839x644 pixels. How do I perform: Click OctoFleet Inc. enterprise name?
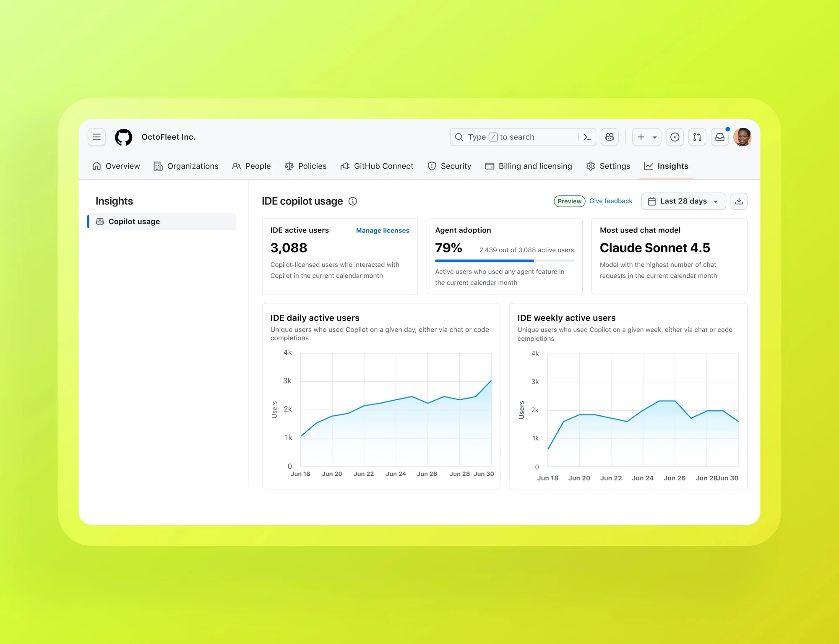point(169,137)
